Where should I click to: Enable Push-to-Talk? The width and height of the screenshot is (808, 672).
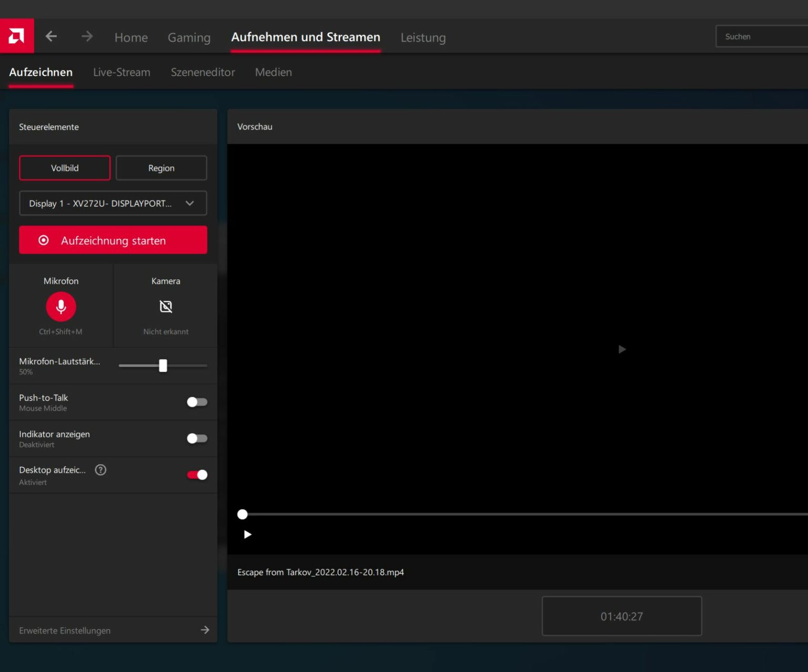click(x=197, y=402)
